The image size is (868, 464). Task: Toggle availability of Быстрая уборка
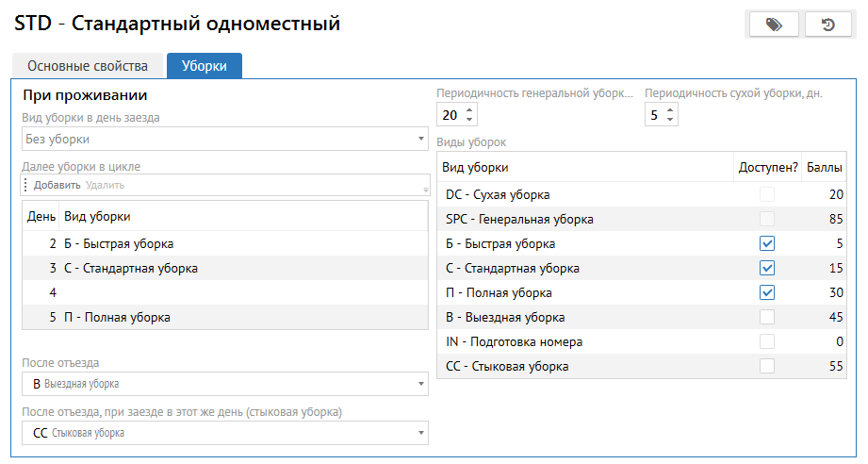point(767,243)
